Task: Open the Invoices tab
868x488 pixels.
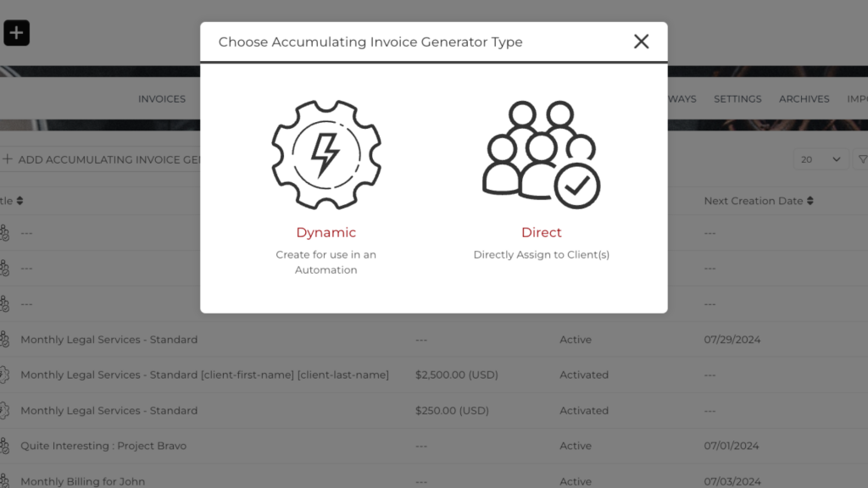Action: (x=161, y=99)
